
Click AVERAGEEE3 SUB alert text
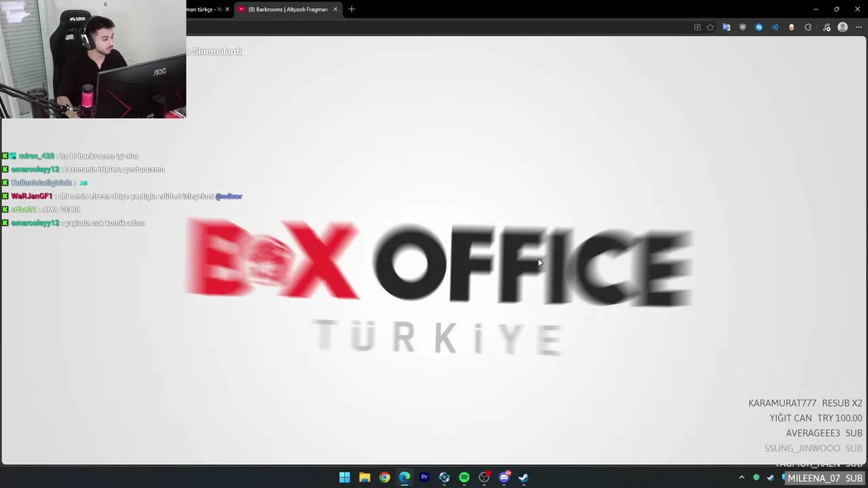point(824,433)
